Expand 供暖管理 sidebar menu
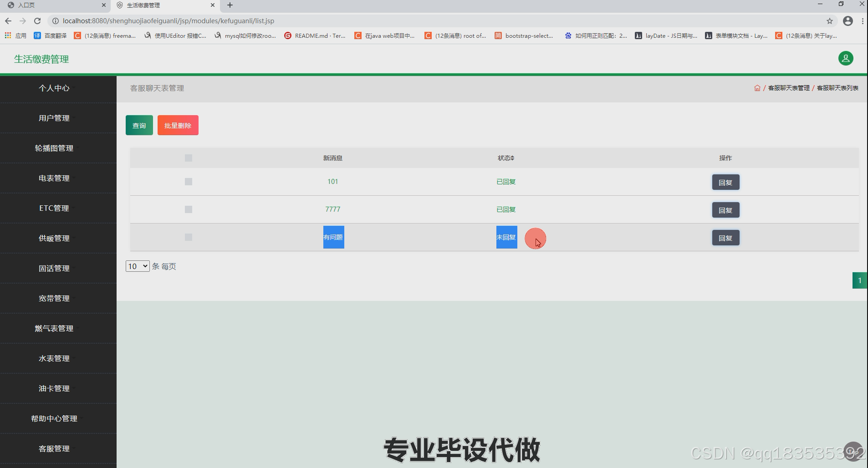 coord(54,239)
